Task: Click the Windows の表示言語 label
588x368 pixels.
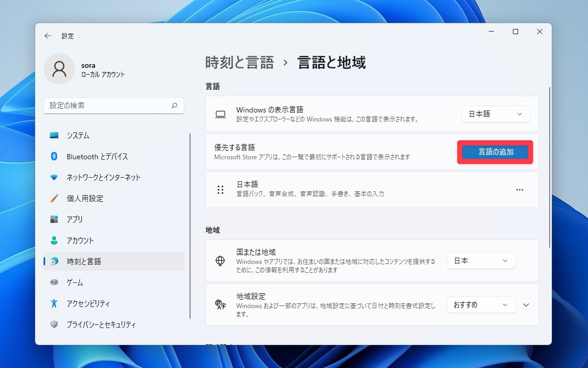Action: (x=270, y=110)
